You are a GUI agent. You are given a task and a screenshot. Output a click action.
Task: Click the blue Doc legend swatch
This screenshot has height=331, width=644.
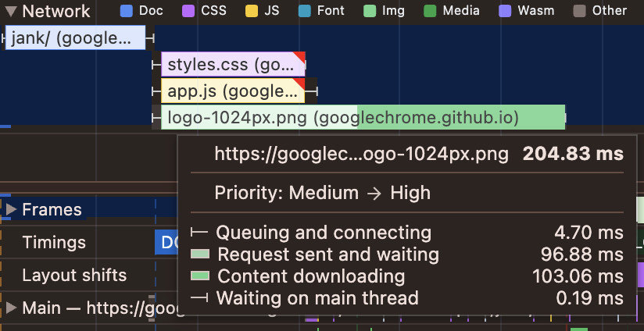(x=126, y=11)
